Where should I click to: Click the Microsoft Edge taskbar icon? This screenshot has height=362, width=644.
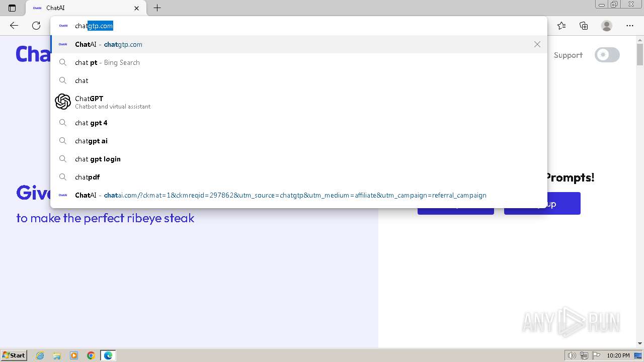(108, 355)
